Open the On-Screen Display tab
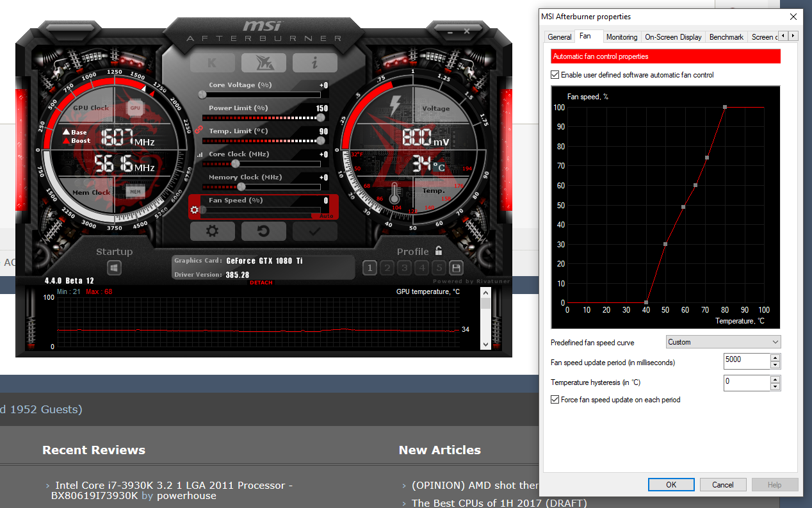 673,37
